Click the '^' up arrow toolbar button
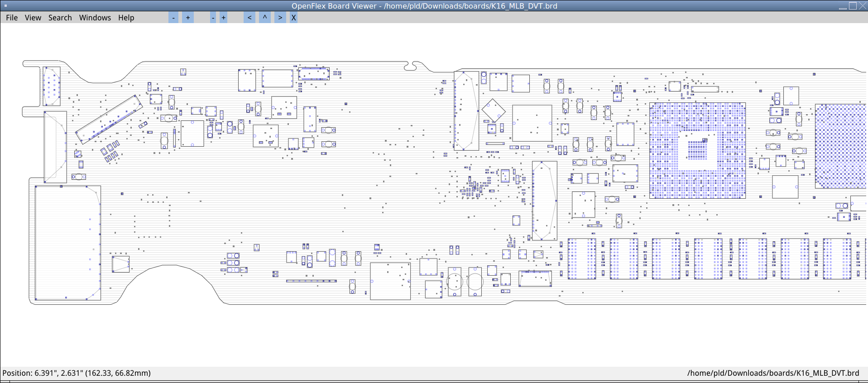The height and width of the screenshot is (383, 868). coord(265,18)
